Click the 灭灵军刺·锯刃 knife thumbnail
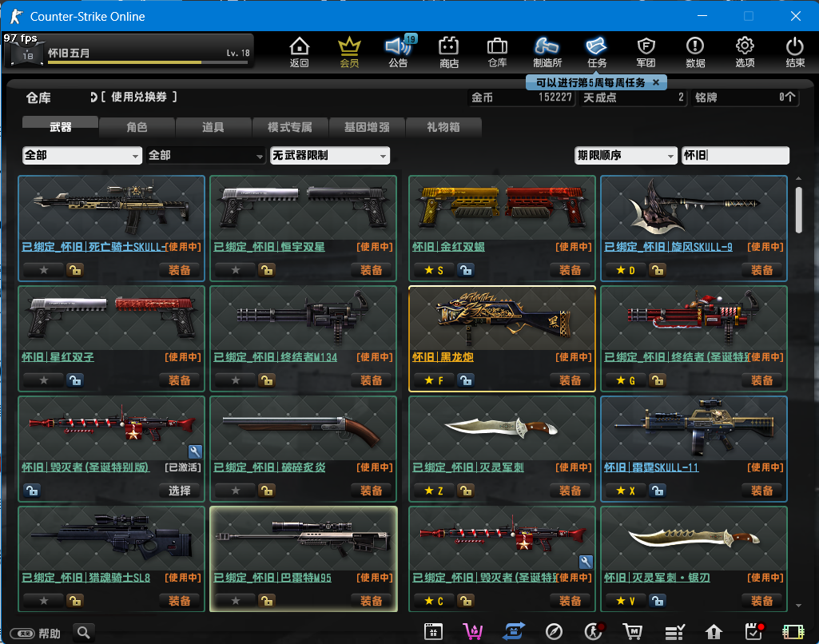819x644 pixels. point(694,539)
